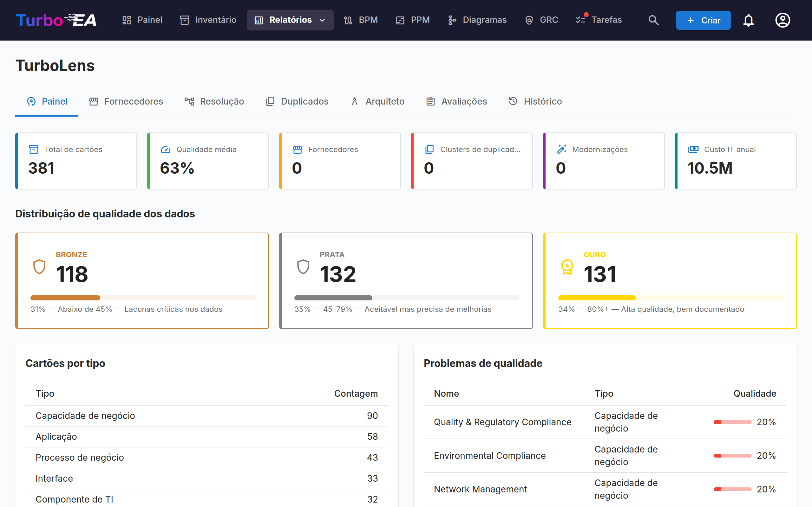Click the TurboEA logo
The height and width of the screenshot is (507, 812).
(x=56, y=20)
